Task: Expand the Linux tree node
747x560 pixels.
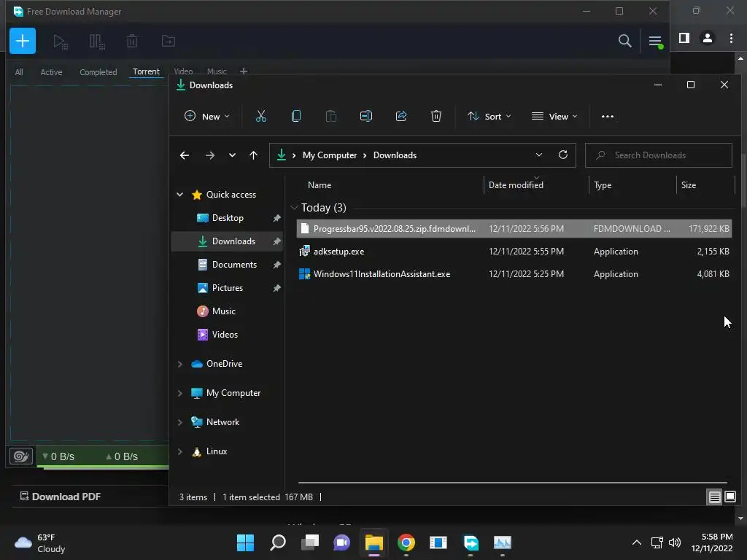Action: 180,451
